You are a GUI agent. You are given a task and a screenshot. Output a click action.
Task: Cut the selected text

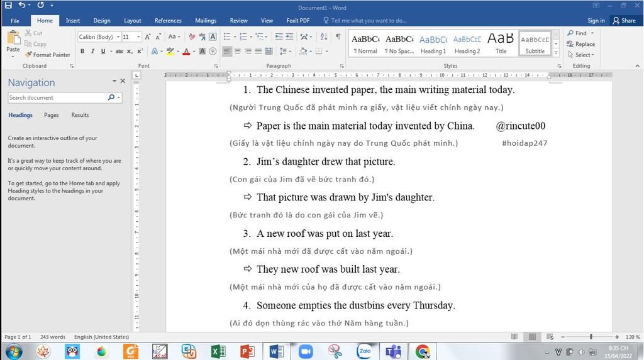33,33
